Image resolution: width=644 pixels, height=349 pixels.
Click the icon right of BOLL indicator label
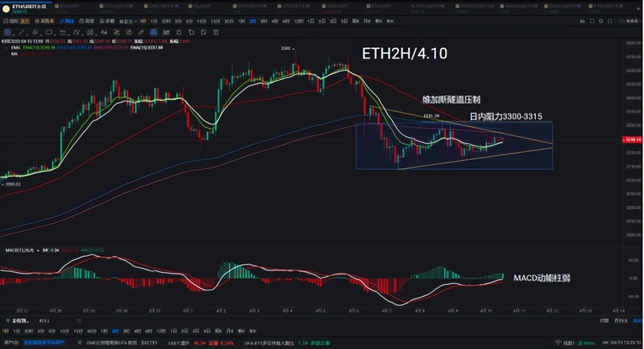[x=79, y=320]
